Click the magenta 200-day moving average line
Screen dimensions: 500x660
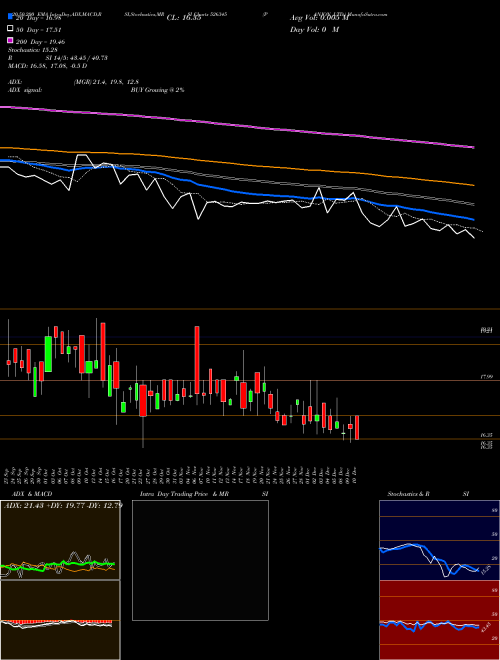tap(236, 125)
